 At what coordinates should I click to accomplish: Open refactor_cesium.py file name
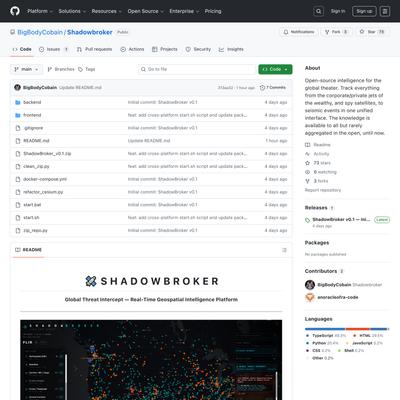point(43,192)
